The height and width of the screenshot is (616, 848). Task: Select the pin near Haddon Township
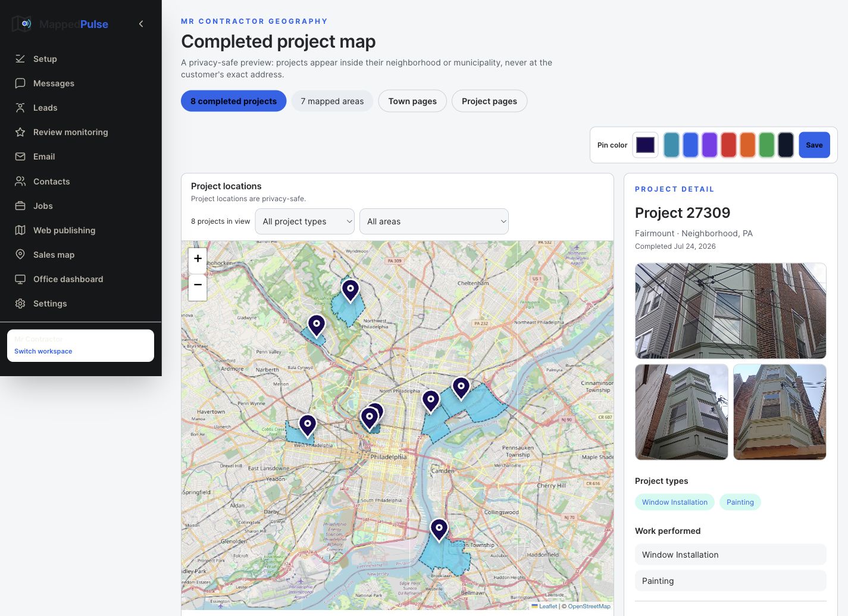pyautogui.click(x=439, y=529)
